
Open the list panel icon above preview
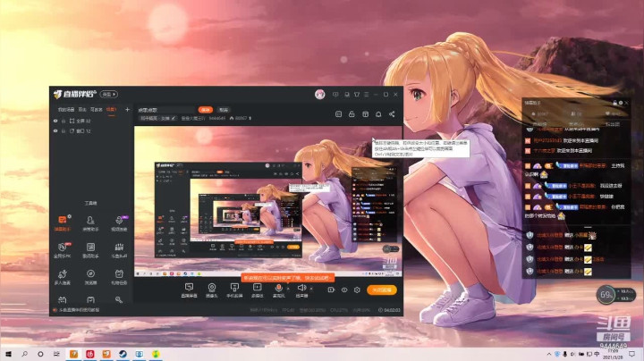click(338, 114)
